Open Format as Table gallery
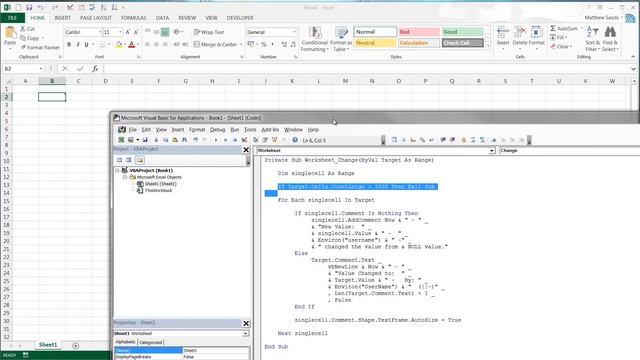Image resolution: width=640 pixels, height=360 pixels. [x=341, y=39]
